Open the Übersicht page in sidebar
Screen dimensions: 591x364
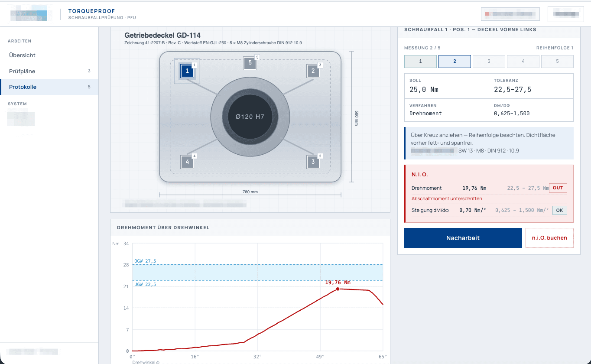pos(49,55)
